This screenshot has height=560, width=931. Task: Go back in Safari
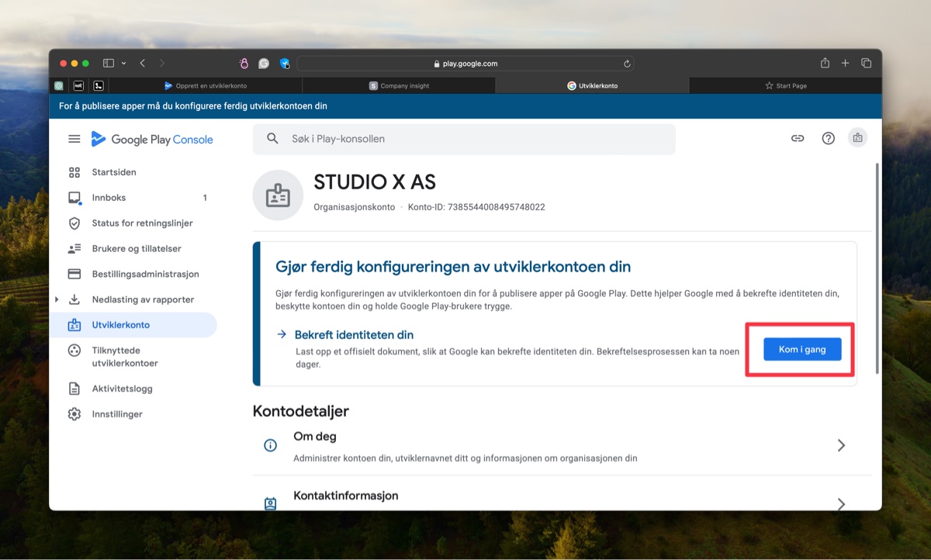[143, 63]
